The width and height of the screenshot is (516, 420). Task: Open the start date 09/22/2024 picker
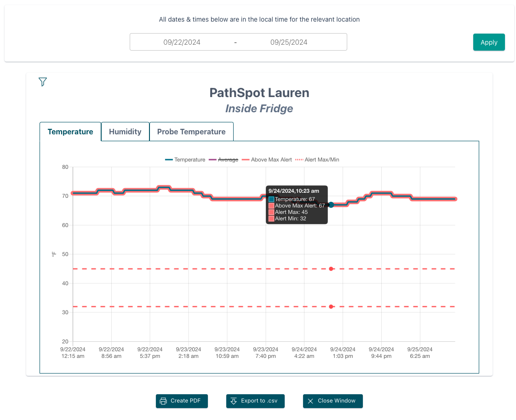tap(182, 42)
